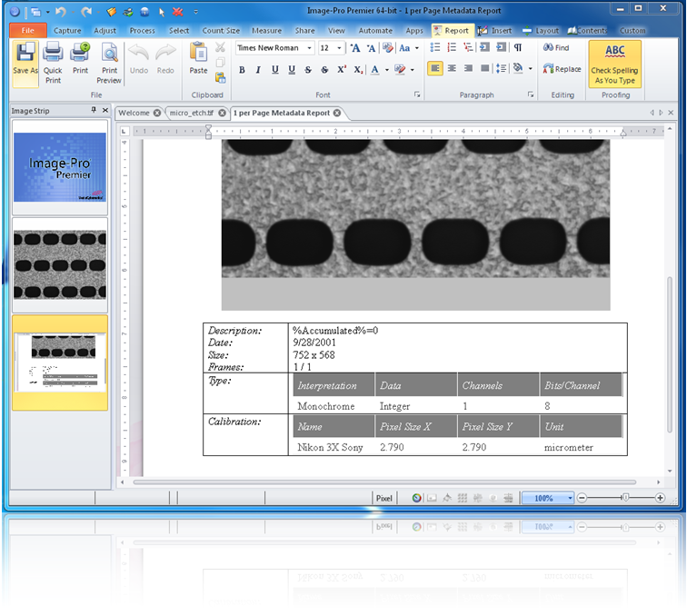The image size is (687, 616).
Task: Click the zoom slider handle
Action: pos(625,497)
